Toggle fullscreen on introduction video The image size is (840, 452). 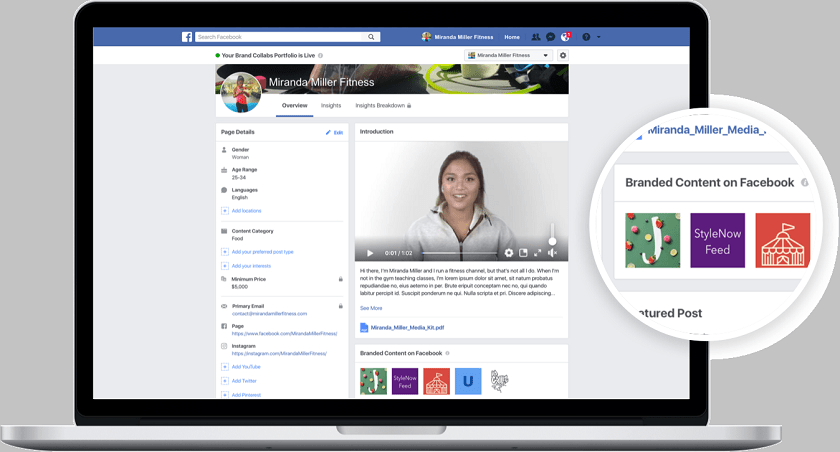click(537, 253)
